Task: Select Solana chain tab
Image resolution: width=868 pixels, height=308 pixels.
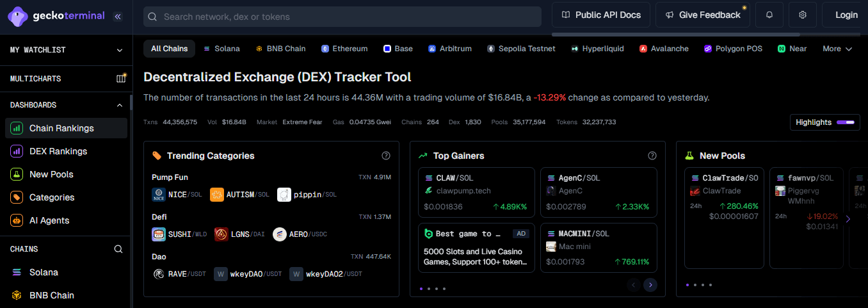Action: click(x=221, y=49)
